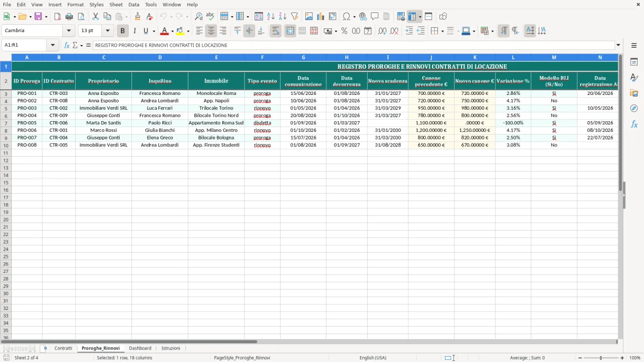
Task: Click Sort Ascending icon
Action: [271, 17]
